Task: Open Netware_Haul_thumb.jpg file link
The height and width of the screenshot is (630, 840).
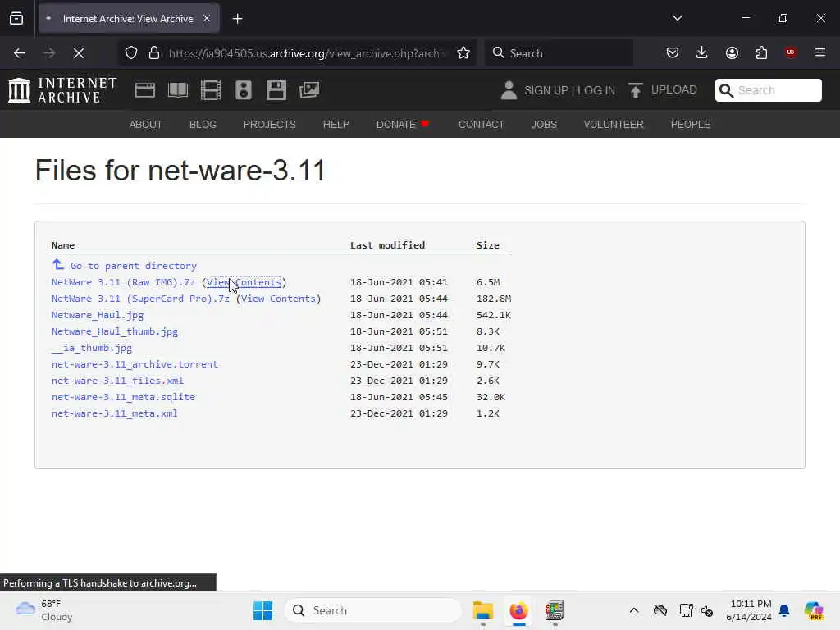Action: click(x=115, y=331)
